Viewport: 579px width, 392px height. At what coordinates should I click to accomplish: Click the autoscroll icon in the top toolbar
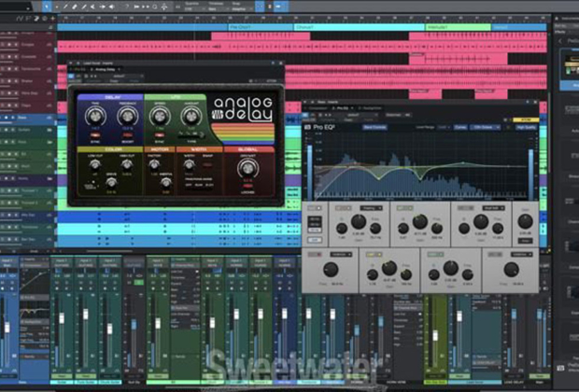coord(278,7)
